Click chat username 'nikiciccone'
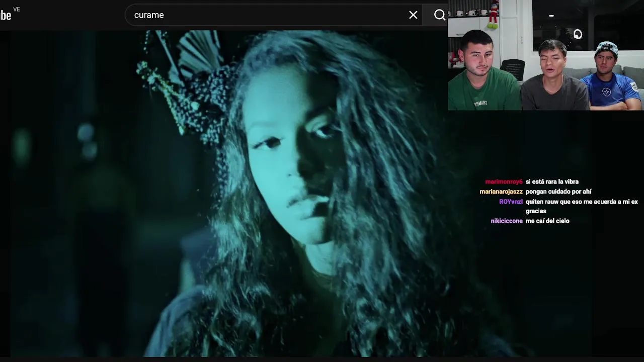The height and width of the screenshot is (362, 644). tap(507, 221)
